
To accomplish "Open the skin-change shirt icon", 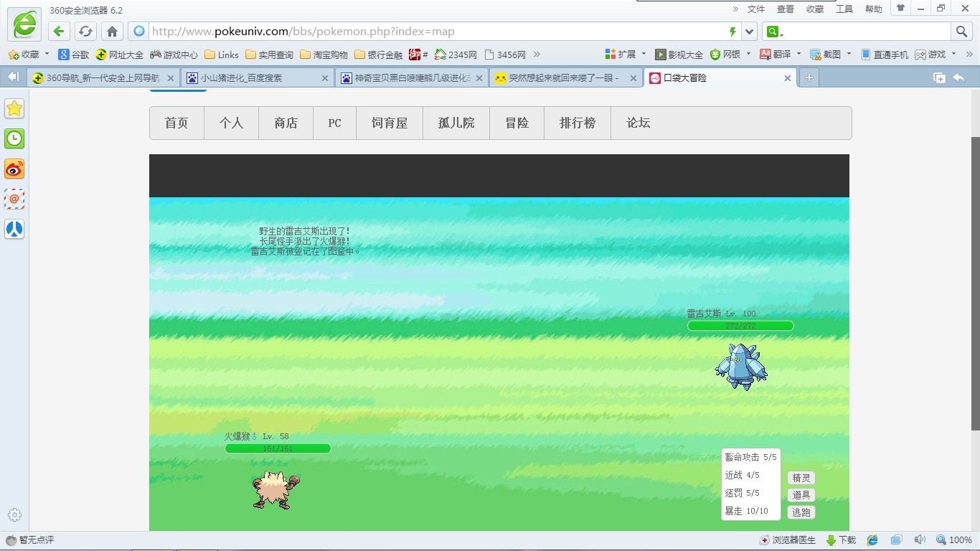I will click(900, 9).
